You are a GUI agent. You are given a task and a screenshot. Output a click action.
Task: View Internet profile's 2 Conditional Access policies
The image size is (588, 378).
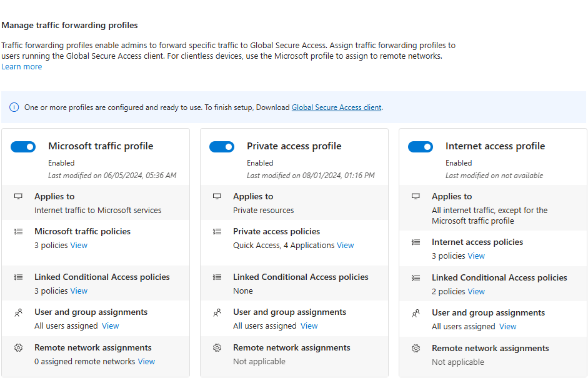[476, 292]
